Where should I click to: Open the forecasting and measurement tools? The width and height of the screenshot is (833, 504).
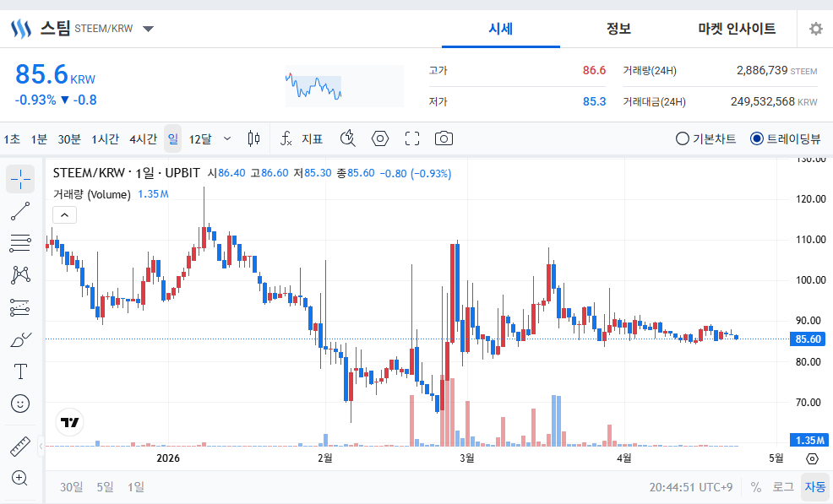[20, 307]
